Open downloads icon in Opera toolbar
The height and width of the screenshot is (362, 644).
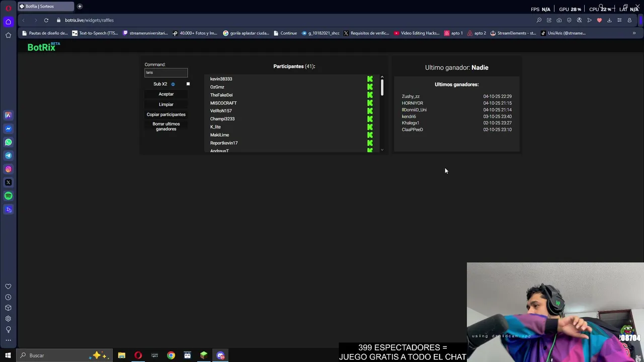click(609, 20)
